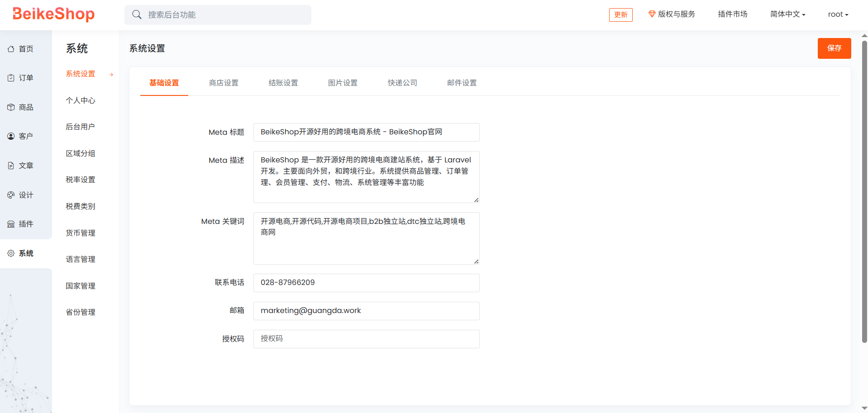Screen dimensions: 868x413
Task: Click the 系统设置 page heading
Action: tap(147, 48)
